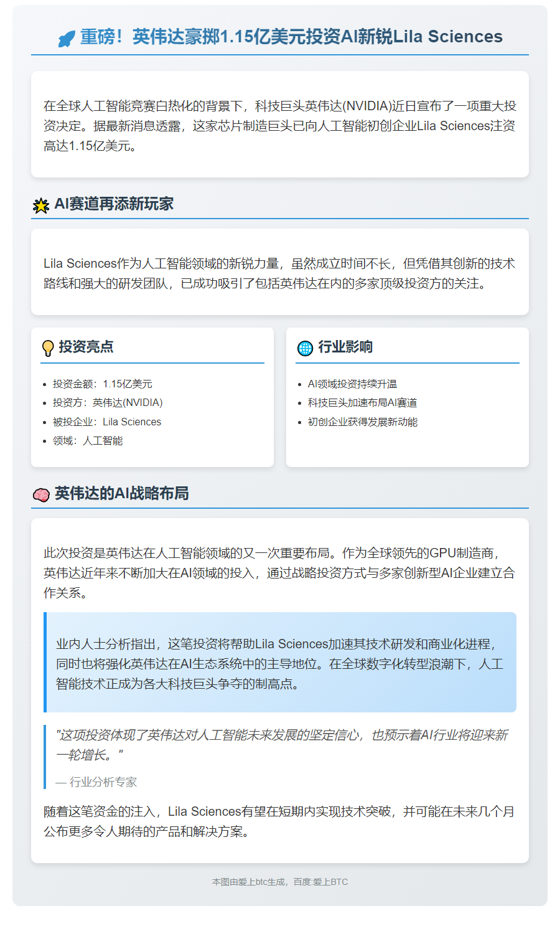This screenshot has height=926, width=560.
Task: Click the 投资亮点 card heading
Action: [x=86, y=347]
